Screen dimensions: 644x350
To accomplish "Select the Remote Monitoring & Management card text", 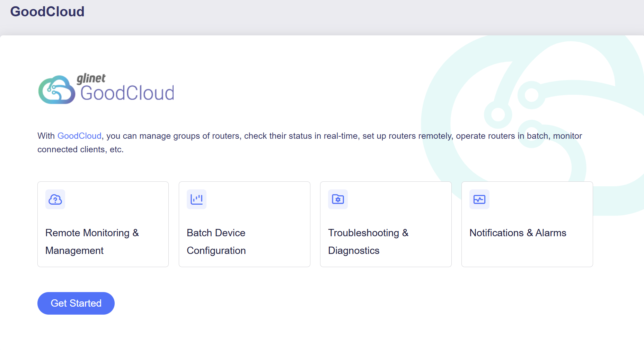I will click(x=92, y=241).
